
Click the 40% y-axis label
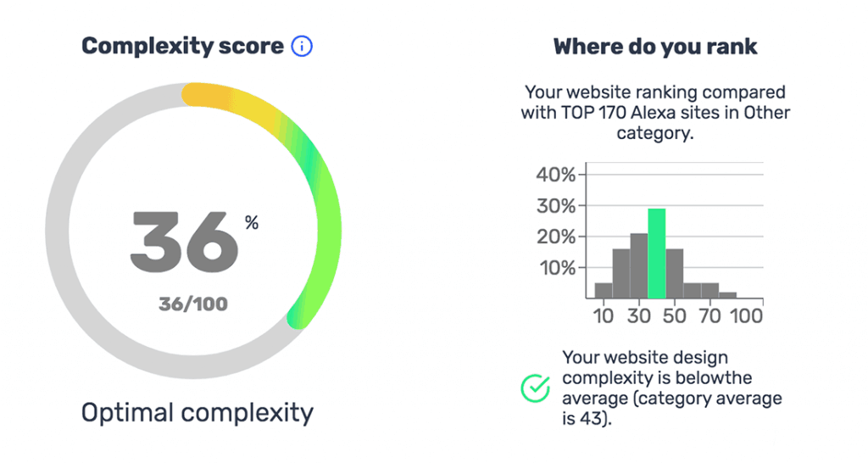coord(556,176)
